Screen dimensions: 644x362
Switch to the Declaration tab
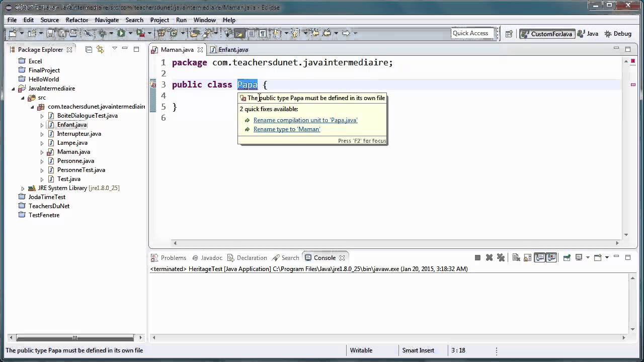pos(248,257)
